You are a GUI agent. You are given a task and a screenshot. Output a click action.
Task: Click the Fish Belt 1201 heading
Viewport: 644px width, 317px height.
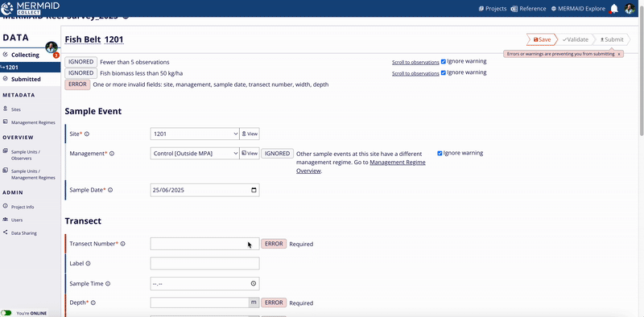click(x=94, y=40)
